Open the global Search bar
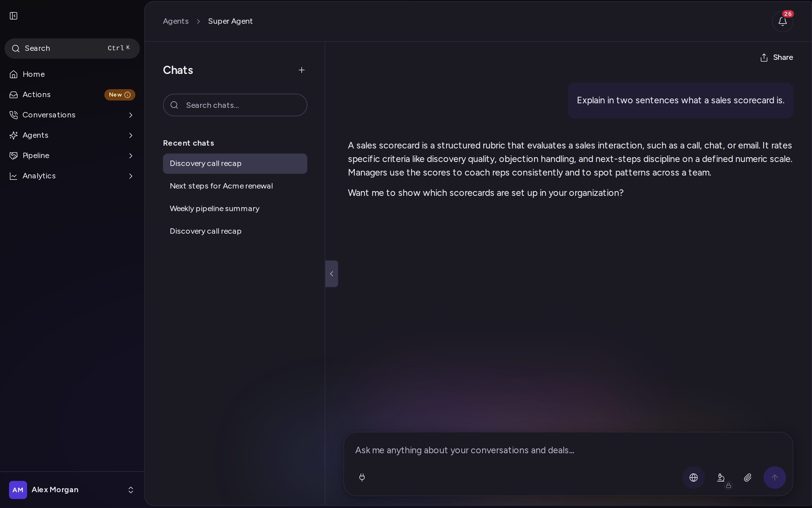The image size is (812, 508). click(x=72, y=48)
